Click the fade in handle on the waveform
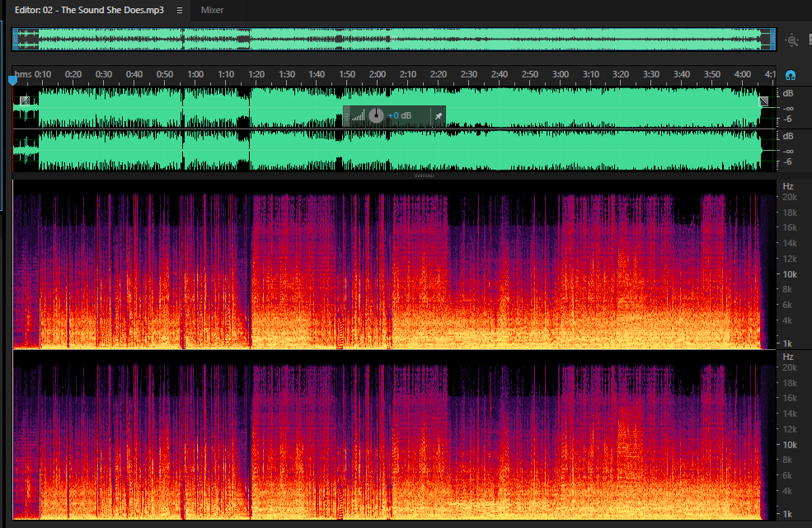The image size is (812, 528). point(25,100)
